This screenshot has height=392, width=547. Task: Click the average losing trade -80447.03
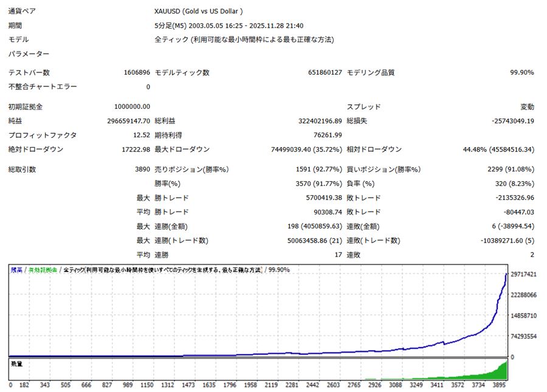click(x=519, y=212)
